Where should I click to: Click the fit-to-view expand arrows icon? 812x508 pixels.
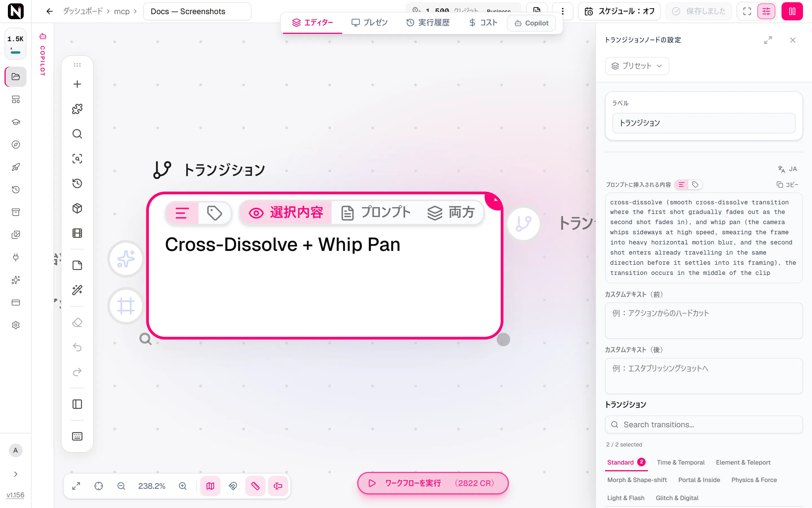[x=76, y=486]
